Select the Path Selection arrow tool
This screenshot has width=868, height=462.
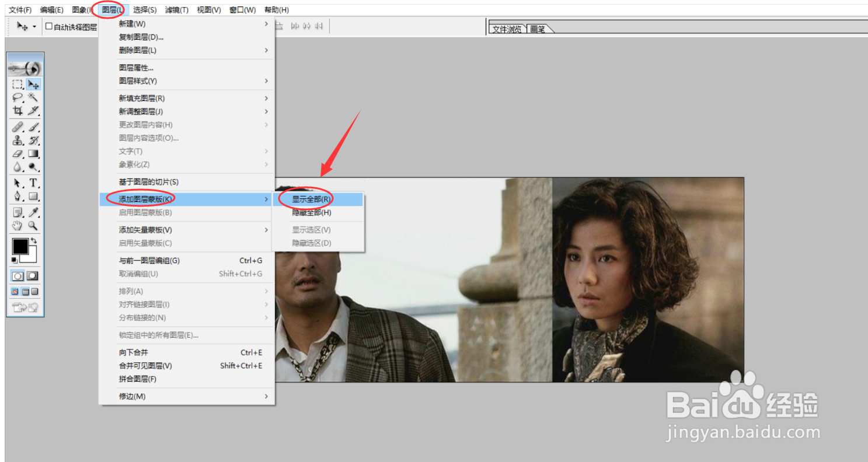[18, 183]
